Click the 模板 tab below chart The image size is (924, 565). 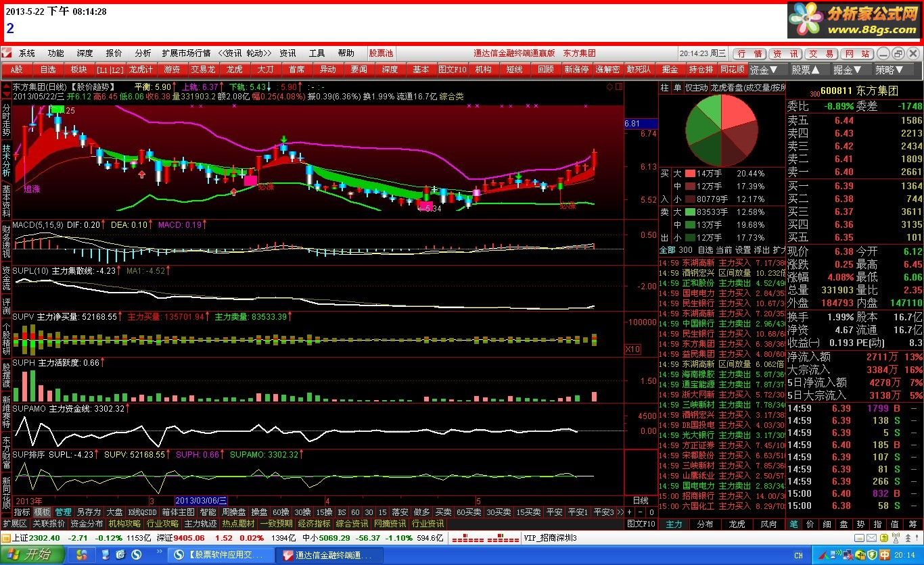tap(43, 512)
